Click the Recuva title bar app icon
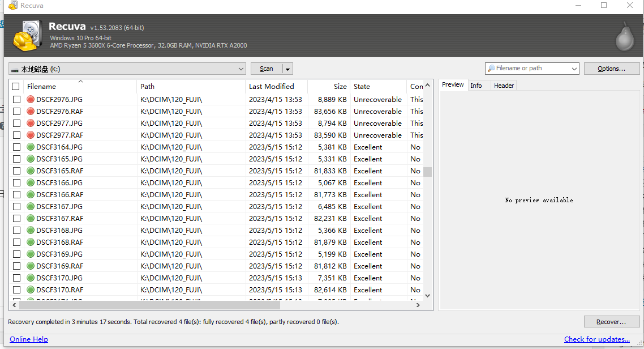 [x=13, y=5]
